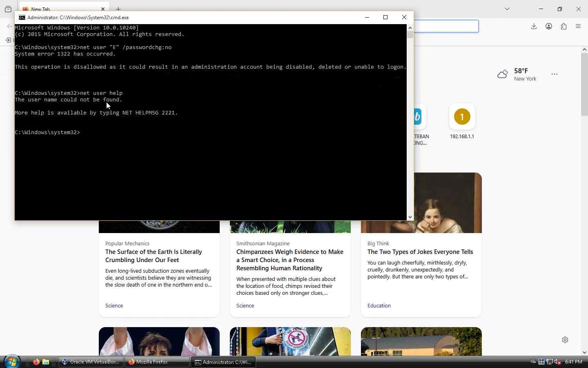The image size is (588, 368).
Task: Click the Science topic under Smithsonian card
Action: pos(245,305)
